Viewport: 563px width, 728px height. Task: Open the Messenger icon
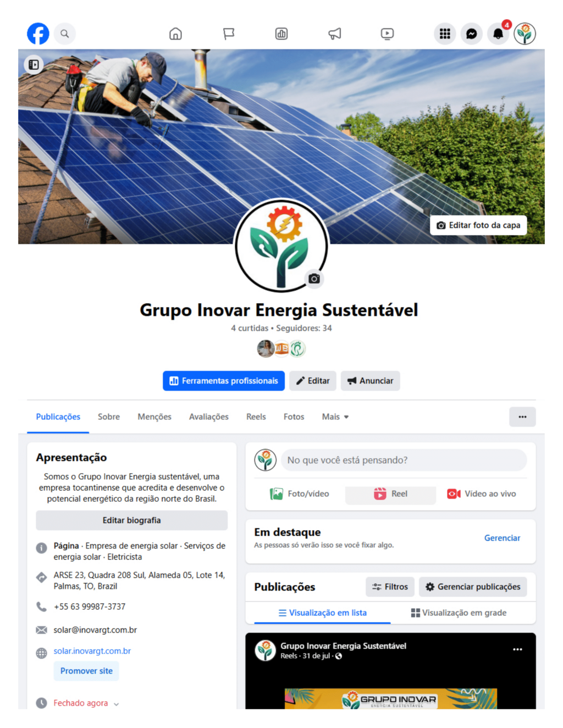pos(471,34)
